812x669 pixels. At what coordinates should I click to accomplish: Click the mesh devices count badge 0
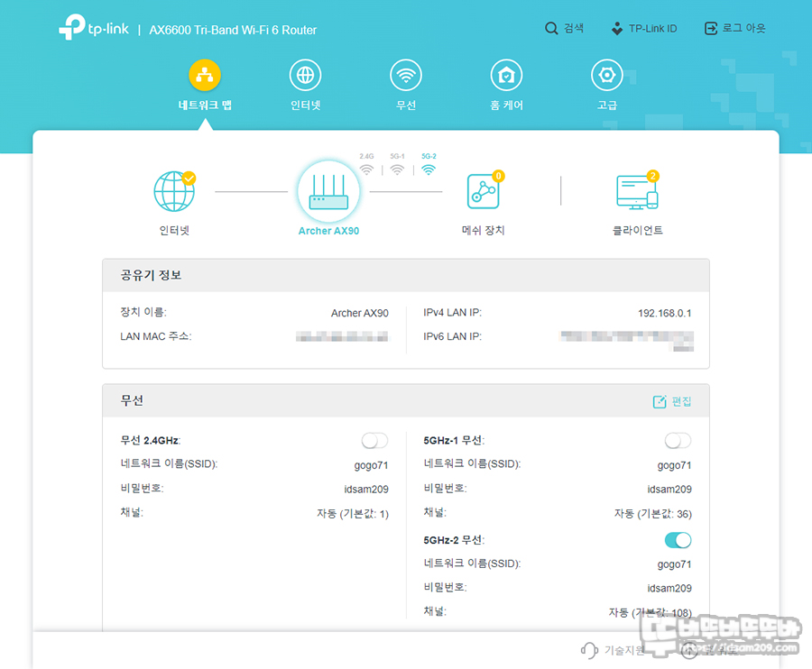498,176
